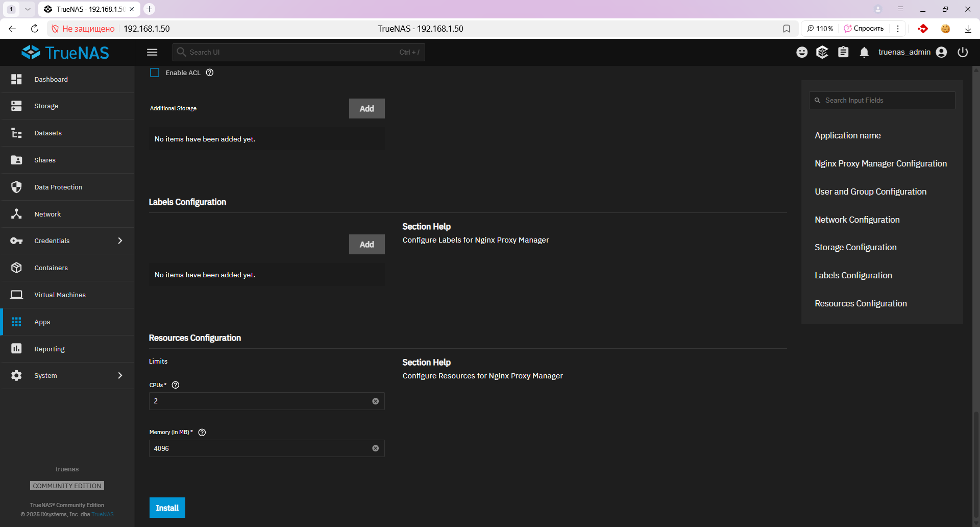Jump to Network Configuration section link
Viewport: 980px width, 527px height.
[857, 220]
